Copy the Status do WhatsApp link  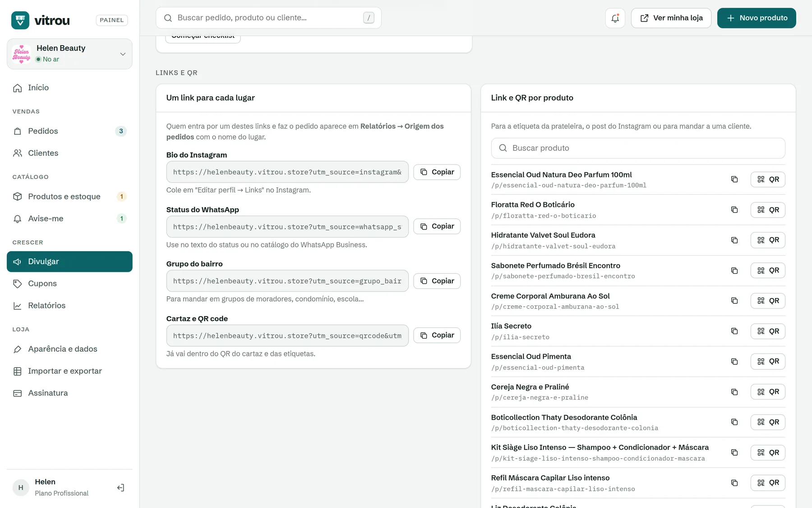(x=437, y=226)
